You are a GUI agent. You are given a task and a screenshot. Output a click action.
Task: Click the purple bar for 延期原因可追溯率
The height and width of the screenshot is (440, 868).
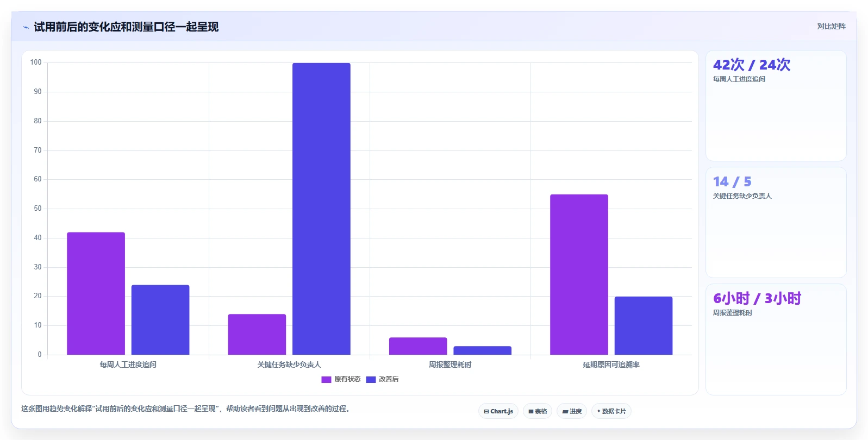pyautogui.click(x=579, y=274)
